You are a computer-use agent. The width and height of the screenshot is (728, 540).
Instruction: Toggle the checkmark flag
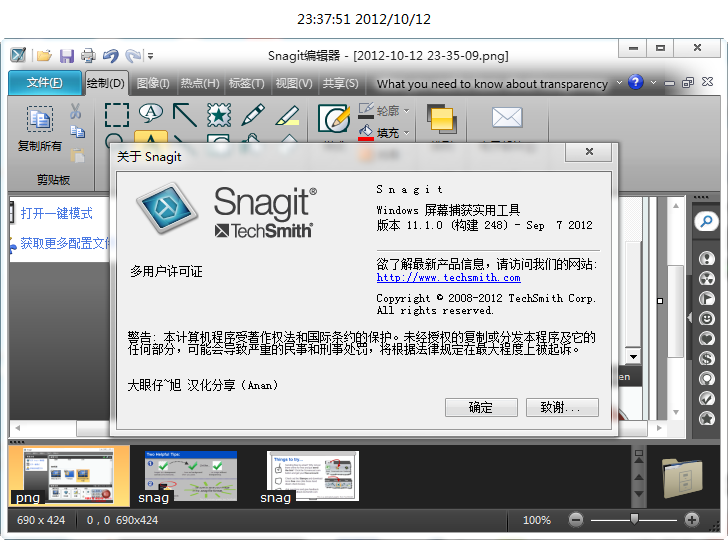(707, 398)
